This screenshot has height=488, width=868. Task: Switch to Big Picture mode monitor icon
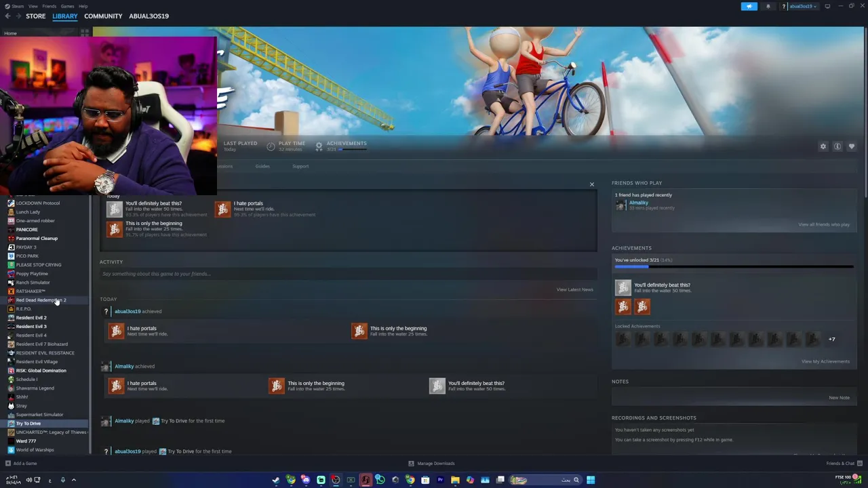tap(827, 6)
